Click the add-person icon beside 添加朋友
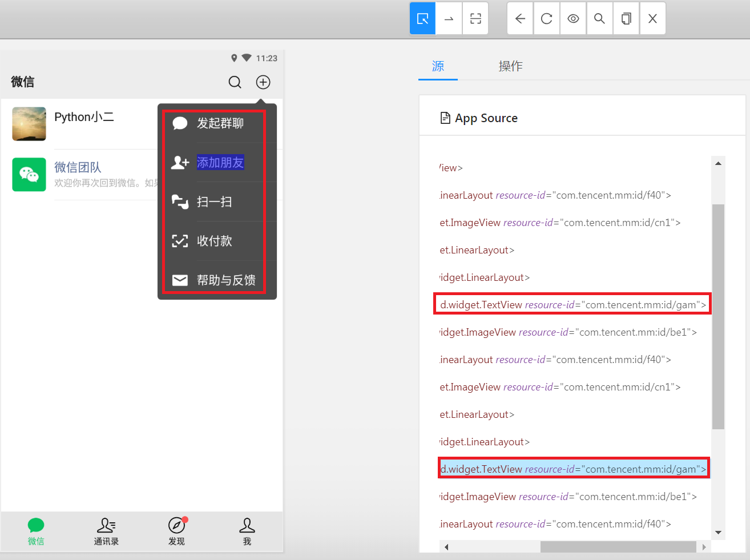Screen dimensions: 750x560 (x=180, y=163)
